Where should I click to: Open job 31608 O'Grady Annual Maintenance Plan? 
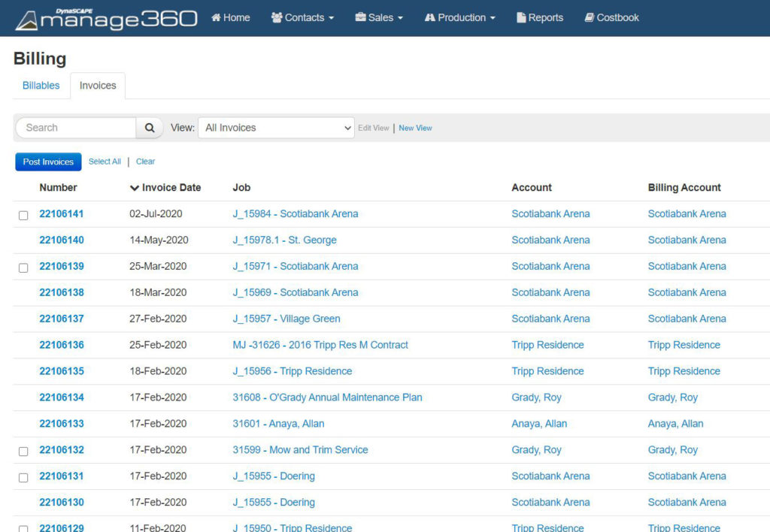(328, 397)
